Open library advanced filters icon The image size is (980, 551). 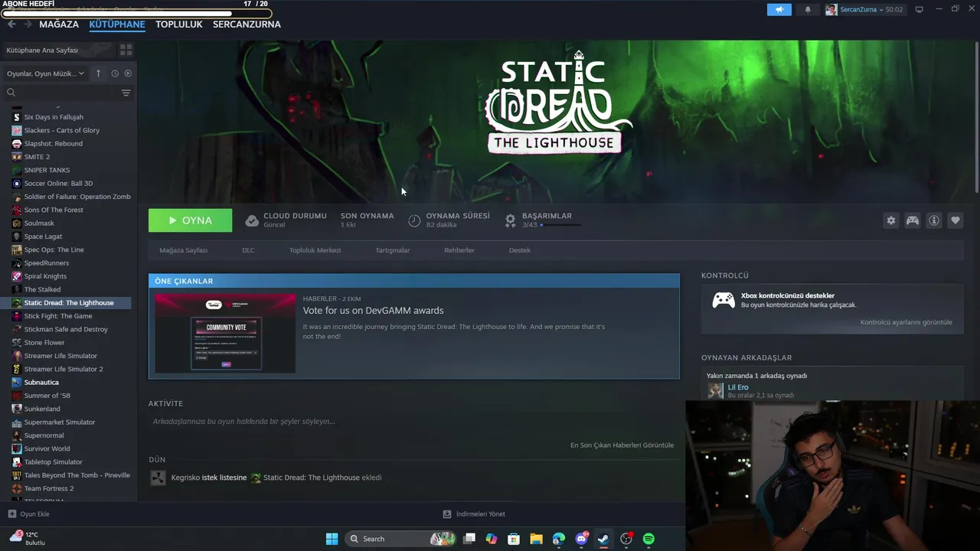click(x=126, y=93)
